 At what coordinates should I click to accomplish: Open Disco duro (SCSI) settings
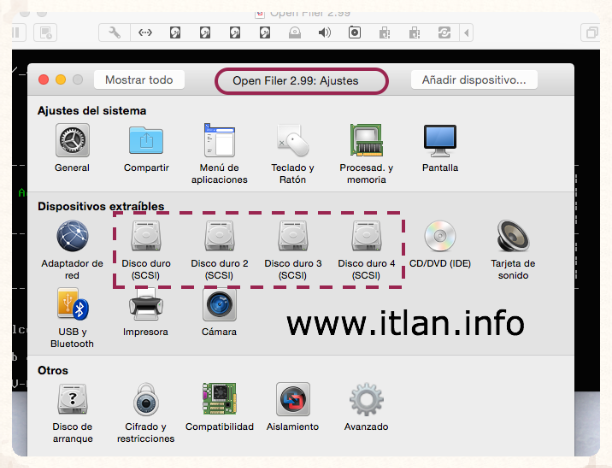[146, 237]
